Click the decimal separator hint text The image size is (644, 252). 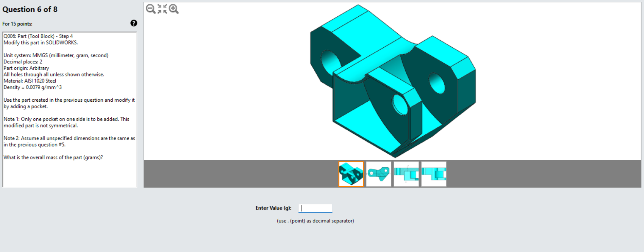click(x=315, y=221)
